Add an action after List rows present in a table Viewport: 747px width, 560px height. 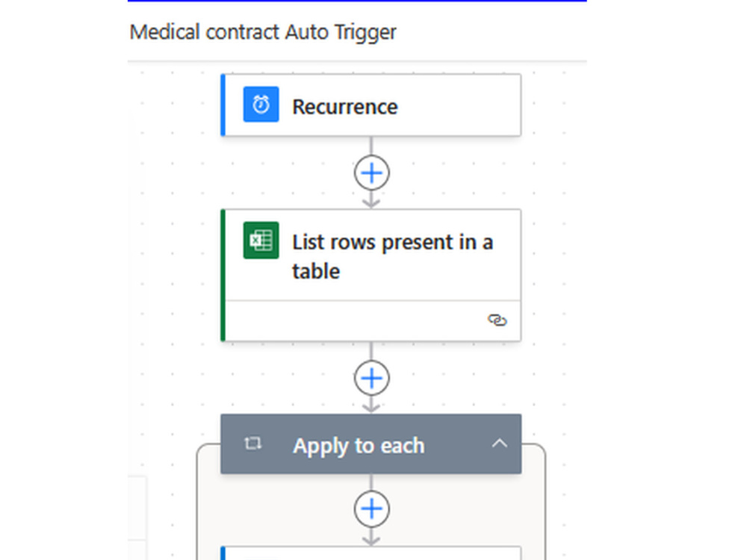[371, 379]
